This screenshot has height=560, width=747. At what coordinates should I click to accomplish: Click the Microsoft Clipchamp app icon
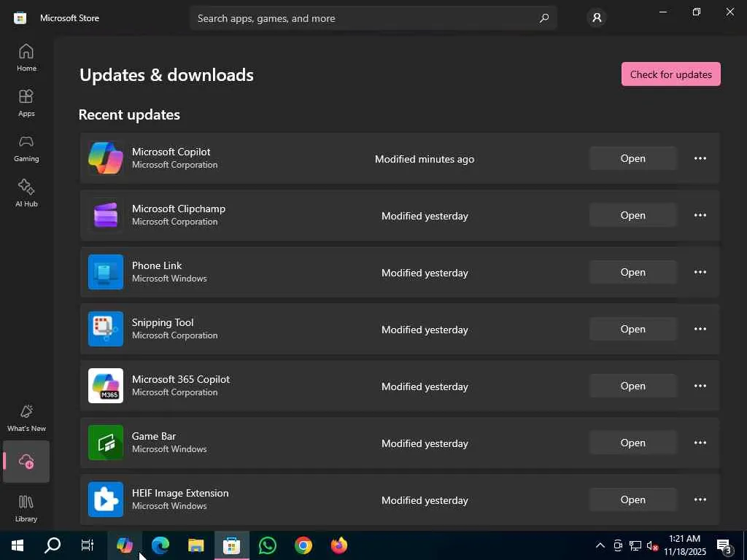(x=106, y=215)
